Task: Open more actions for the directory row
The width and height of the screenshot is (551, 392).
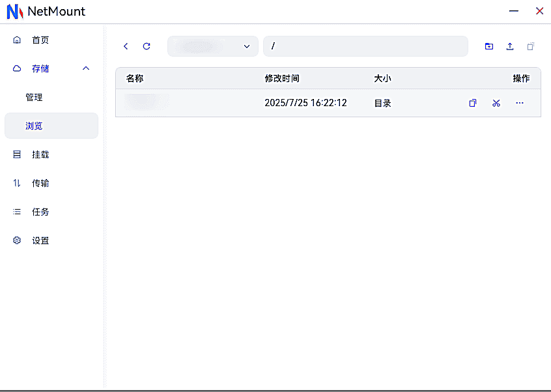Action: pyautogui.click(x=519, y=103)
